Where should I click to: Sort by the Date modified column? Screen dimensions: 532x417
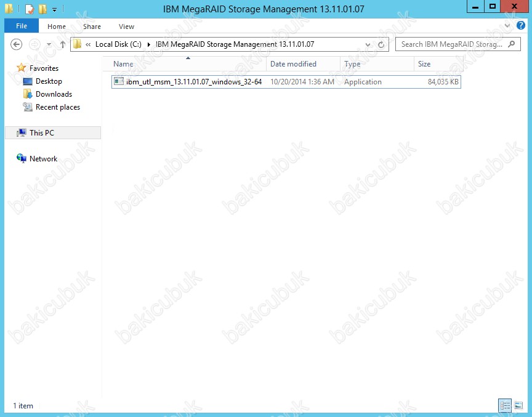(303, 64)
